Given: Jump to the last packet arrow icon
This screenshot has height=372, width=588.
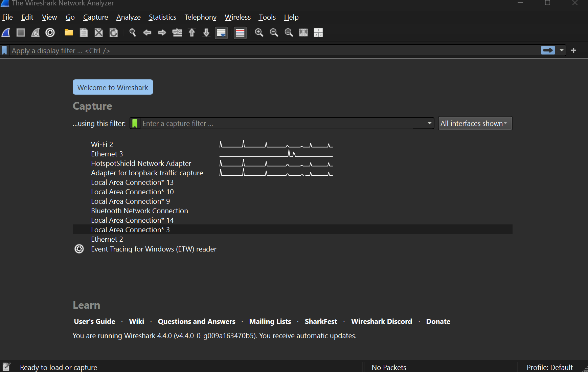Looking at the screenshot, I should (206, 32).
